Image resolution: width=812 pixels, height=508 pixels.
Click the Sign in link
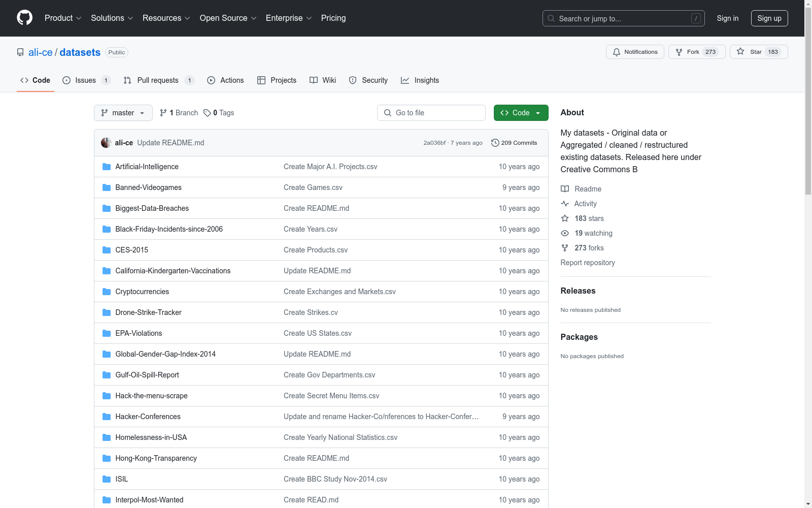coord(728,18)
